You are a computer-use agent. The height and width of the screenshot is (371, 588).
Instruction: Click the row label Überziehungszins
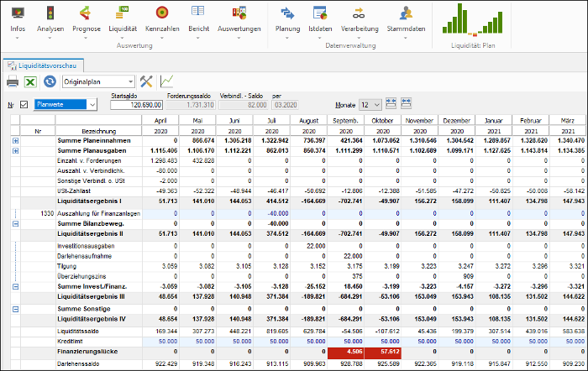(x=81, y=276)
